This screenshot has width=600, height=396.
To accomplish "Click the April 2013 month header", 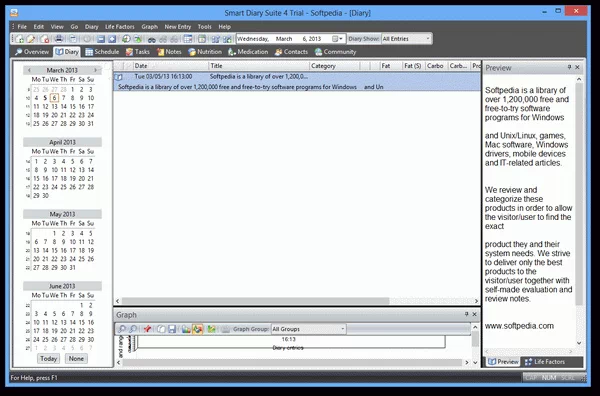I will [x=62, y=142].
